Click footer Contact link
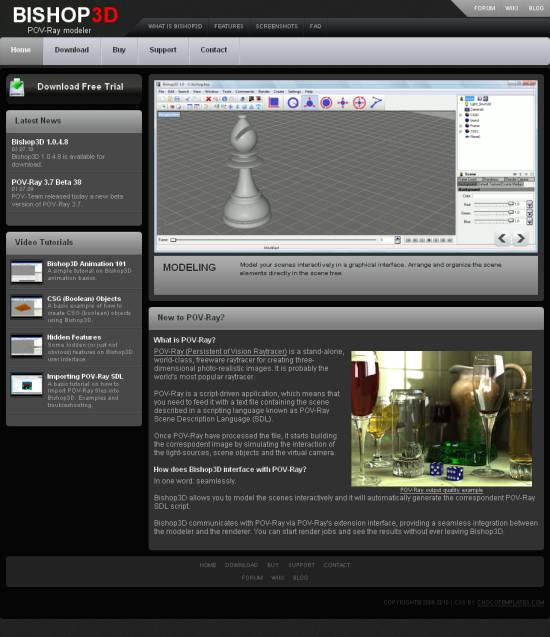This screenshot has height=637, width=550. pos(337,565)
